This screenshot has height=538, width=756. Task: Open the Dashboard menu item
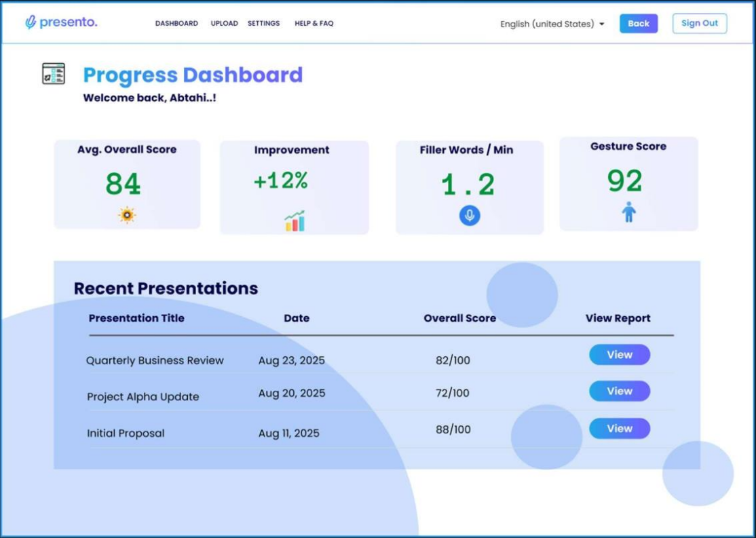(x=176, y=23)
